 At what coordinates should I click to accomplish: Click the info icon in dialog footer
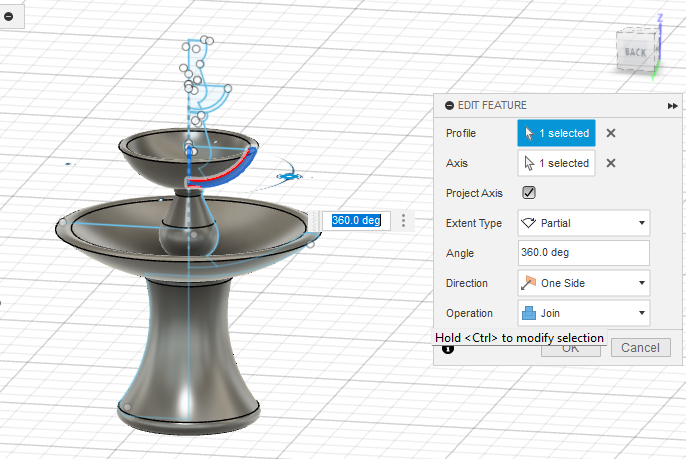tap(448, 349)
